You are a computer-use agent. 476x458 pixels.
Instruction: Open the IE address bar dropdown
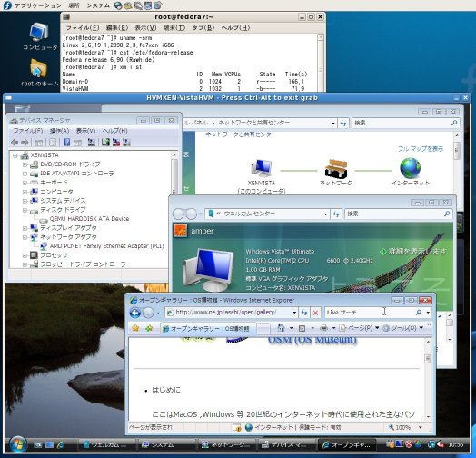pyautogui.click(x=294, y=313)
